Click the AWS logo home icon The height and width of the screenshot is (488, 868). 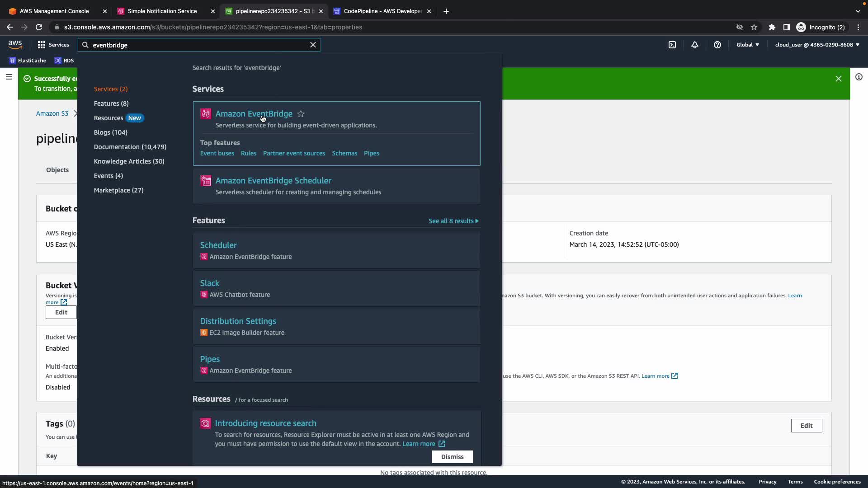click(x=15, y=44)
